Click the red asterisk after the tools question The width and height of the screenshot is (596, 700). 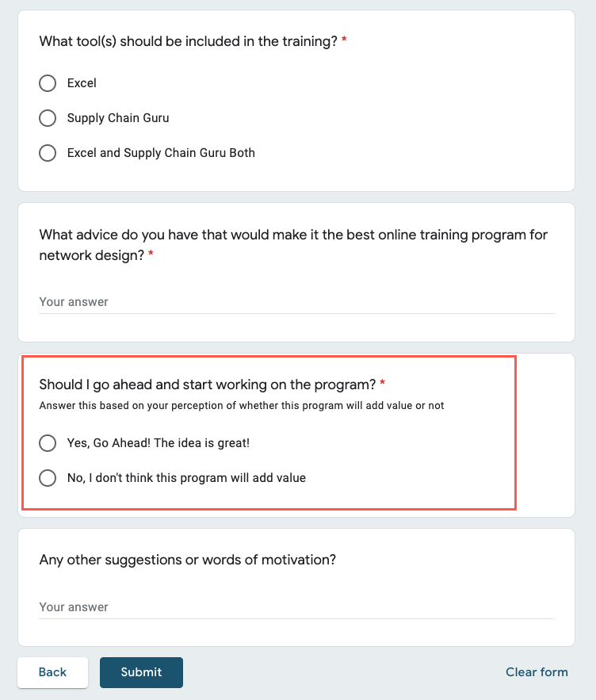coord(344,40)
